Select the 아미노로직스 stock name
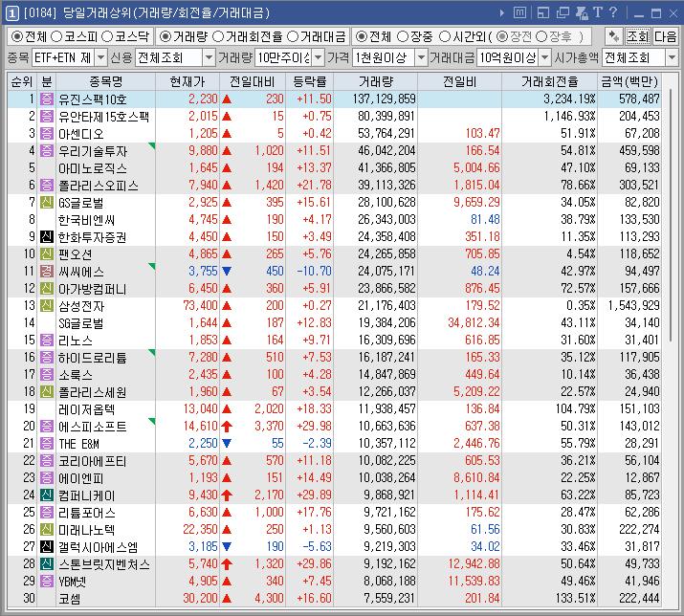684x616 pixels. pyautogui.click(x=93, y=168)
